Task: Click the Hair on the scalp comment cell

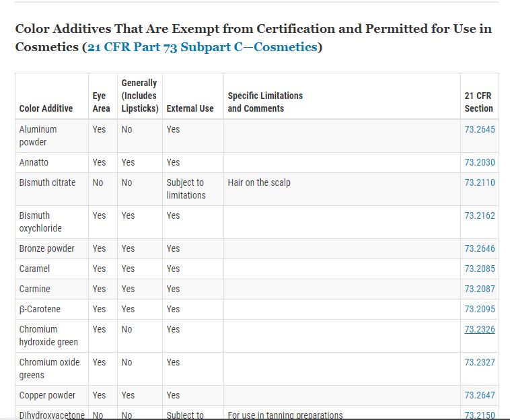Action: (259, 182)
